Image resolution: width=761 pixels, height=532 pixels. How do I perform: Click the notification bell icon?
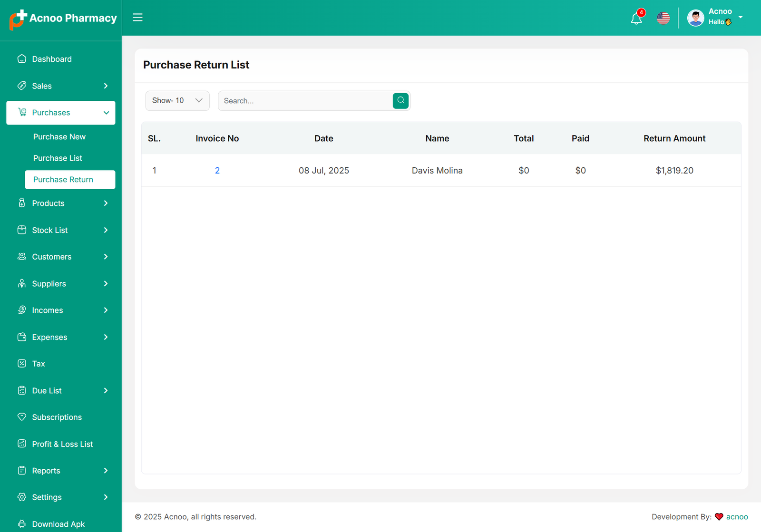pos(636,19)
